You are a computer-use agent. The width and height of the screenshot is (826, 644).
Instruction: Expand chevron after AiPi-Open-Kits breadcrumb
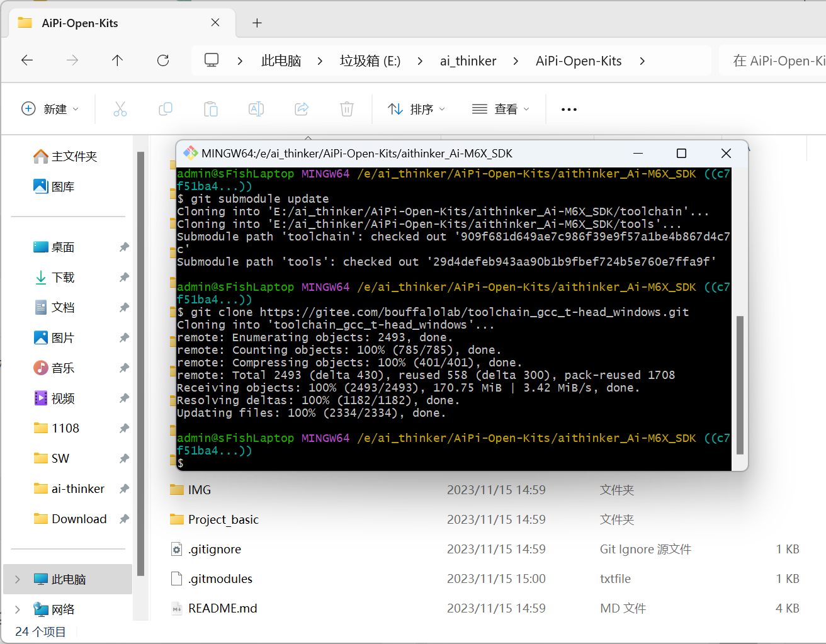click(642, 61)
